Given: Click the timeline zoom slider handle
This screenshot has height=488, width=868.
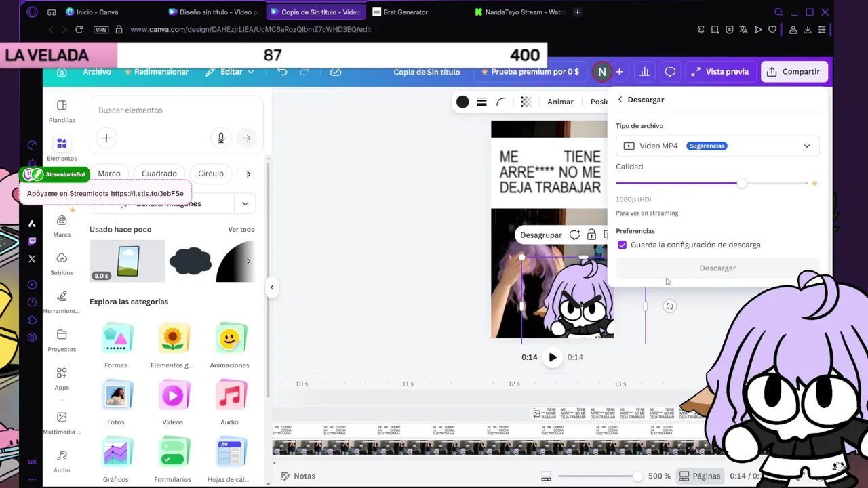Looking at the screenshot, I should (x=637, y=476).
